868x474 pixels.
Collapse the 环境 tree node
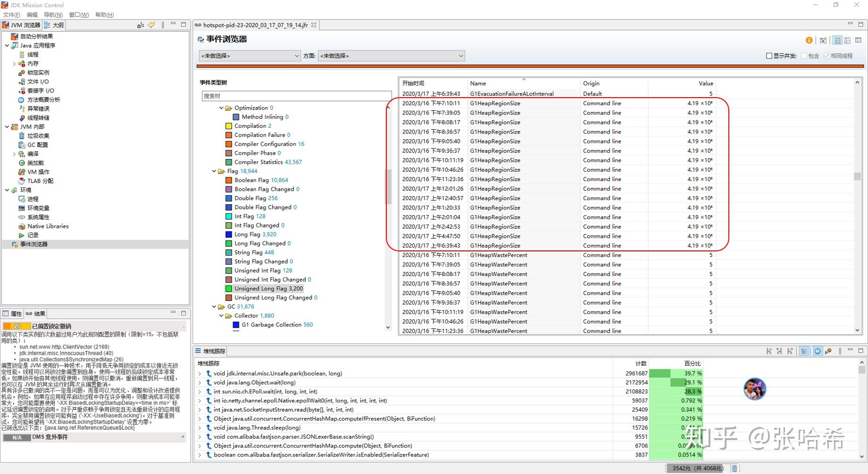point(7,190)
